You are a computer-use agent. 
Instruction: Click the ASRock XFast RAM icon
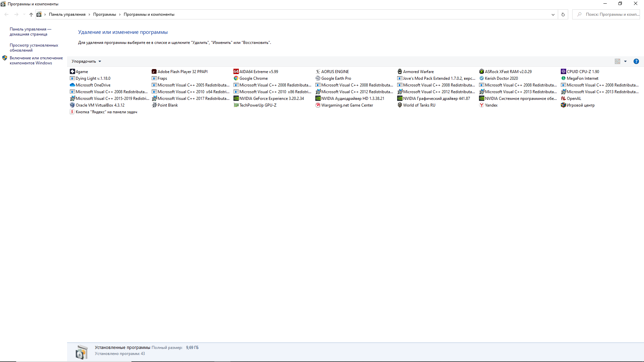pos(481,71)
